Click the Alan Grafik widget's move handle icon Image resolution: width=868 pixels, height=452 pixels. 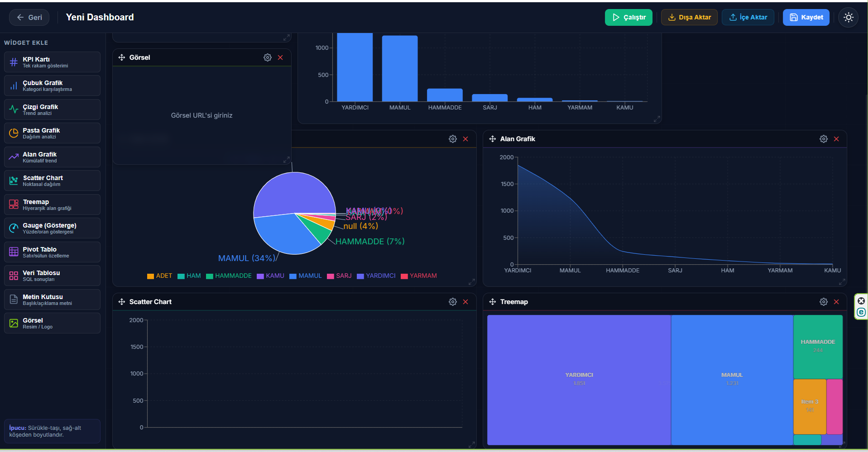point(493,139)
